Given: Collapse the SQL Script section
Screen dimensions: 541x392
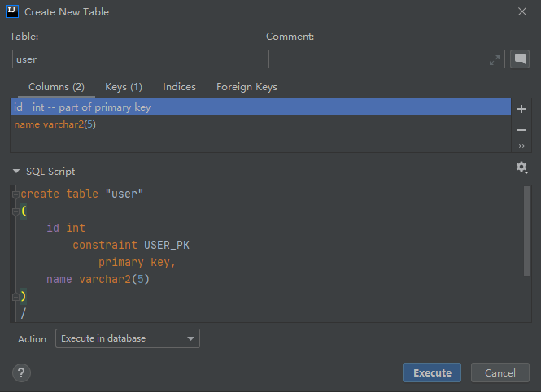Looking at the screenshot, I should (x=16, y=172).
